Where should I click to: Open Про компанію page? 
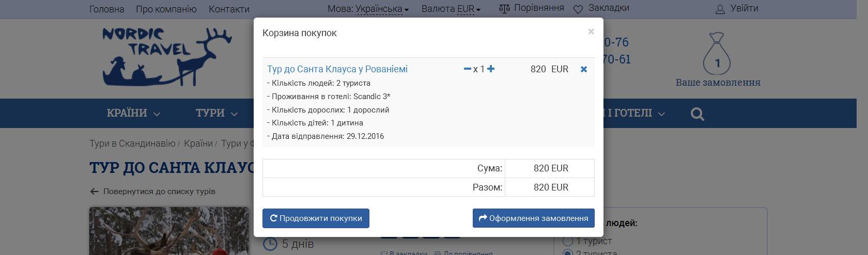pyautogui.click(x=166, y=9)
